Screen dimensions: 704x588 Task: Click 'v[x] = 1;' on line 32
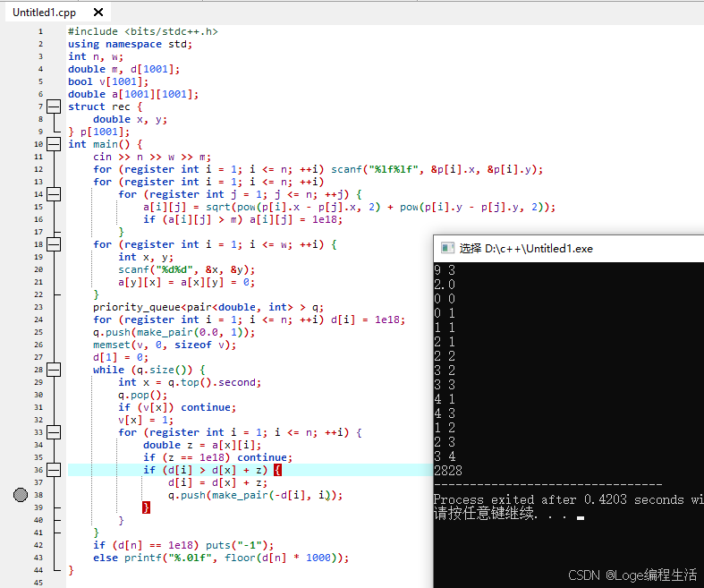[146, 420]
